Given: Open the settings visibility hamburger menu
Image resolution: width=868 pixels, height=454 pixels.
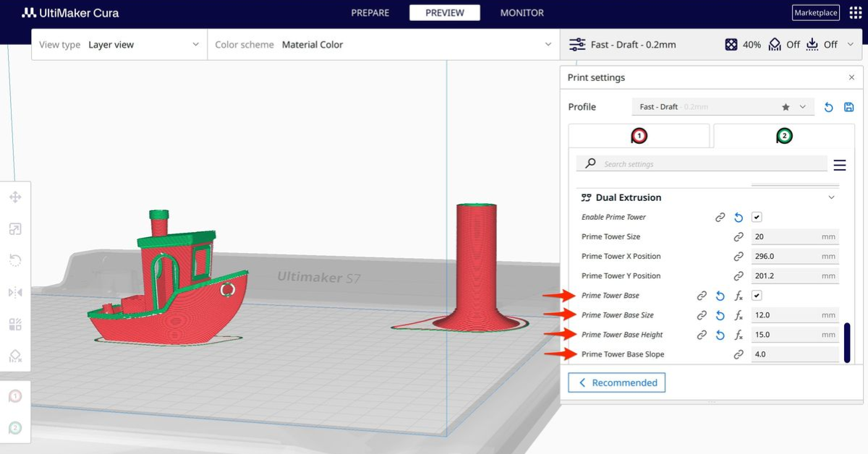Looking at the screenshot, I should click(839, 164).
